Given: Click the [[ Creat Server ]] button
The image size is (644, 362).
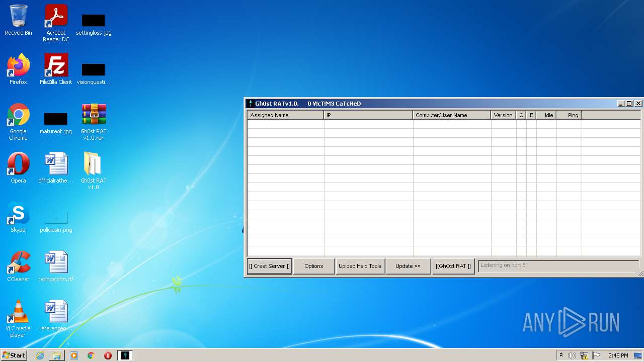Looking at the screenshot, I should [x=269, y=266].
